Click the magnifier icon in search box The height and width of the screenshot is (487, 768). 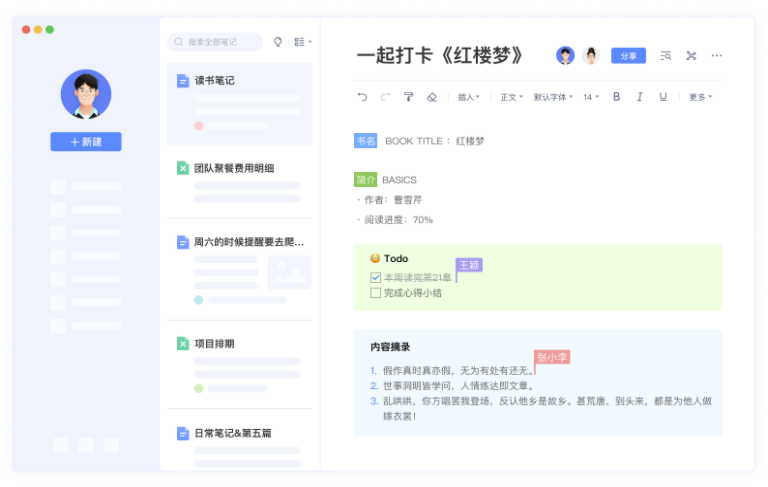[x=179, y=42]
